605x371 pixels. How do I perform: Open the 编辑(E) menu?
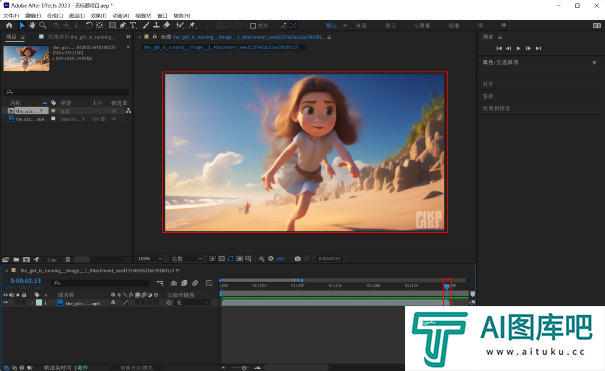click(33, 15)
